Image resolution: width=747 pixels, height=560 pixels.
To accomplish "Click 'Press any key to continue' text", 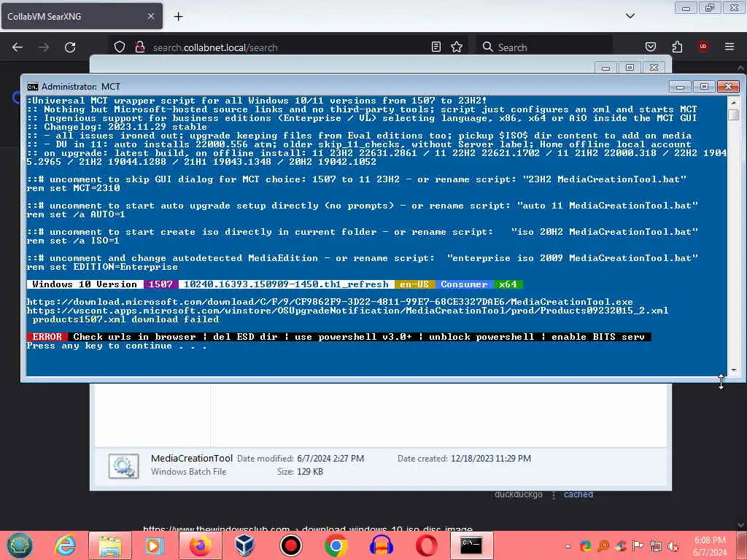I will tap(117, 346).
